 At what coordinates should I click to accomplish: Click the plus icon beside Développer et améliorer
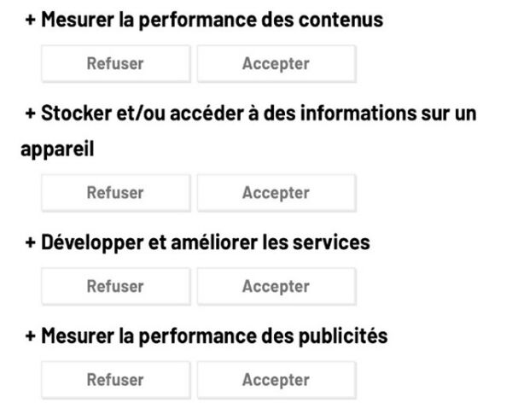click(x=31, y=242)
